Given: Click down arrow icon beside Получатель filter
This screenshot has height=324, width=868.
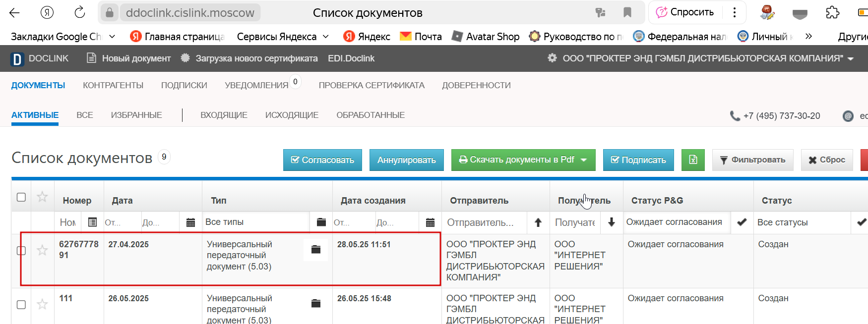Looking at the screenshot, I should click(612, 222).
